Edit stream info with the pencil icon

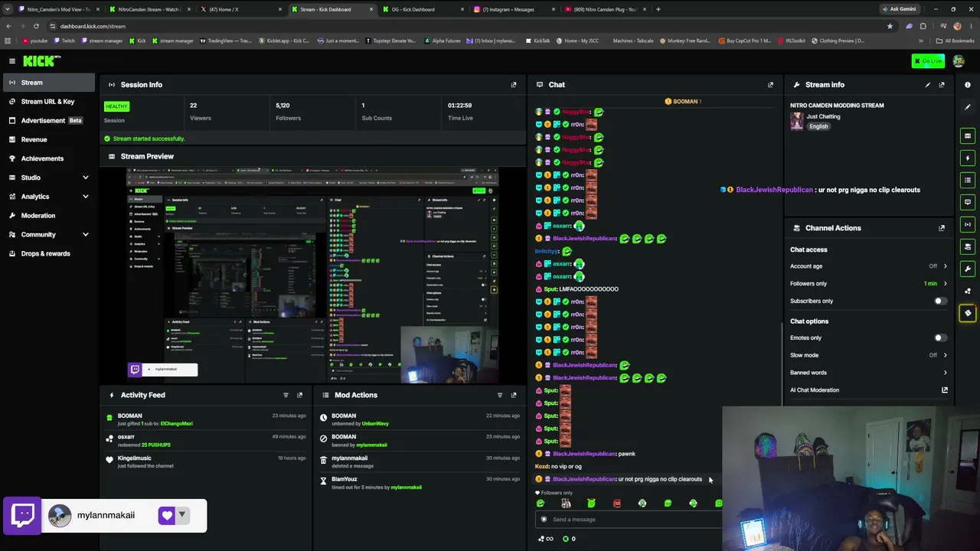coord(928,85)
